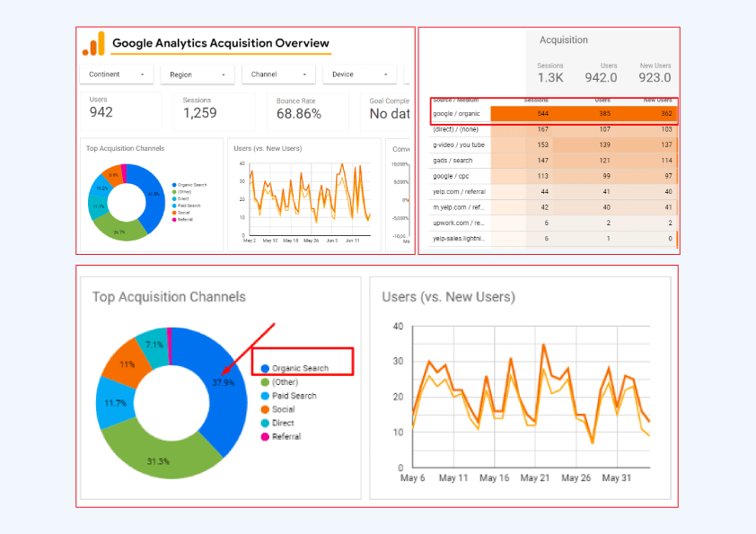The width and height of the screenshot is (756, 534).
Task: Expand the Device filter dropdown
Action: [359, 74]
